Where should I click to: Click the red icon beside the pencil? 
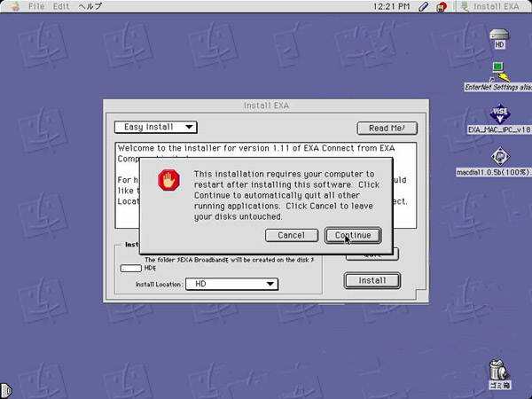point(442,7)
